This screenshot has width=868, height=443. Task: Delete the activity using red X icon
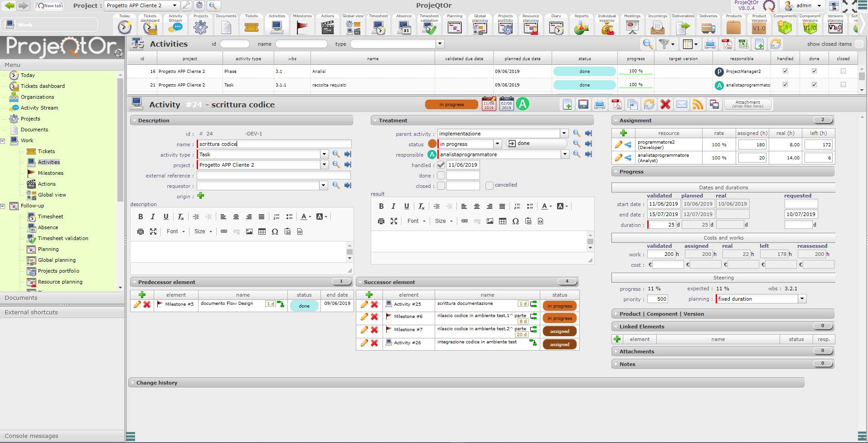(x=665, y=105)
